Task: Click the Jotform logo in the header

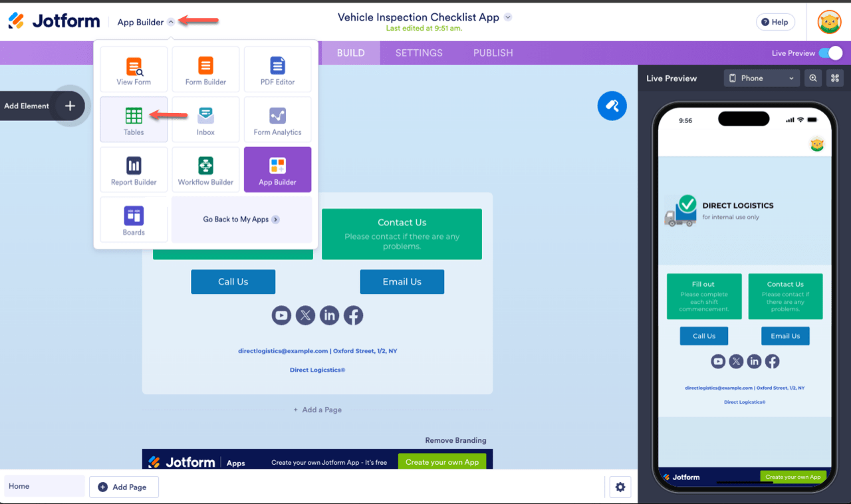Action: [x=54, y=21]
